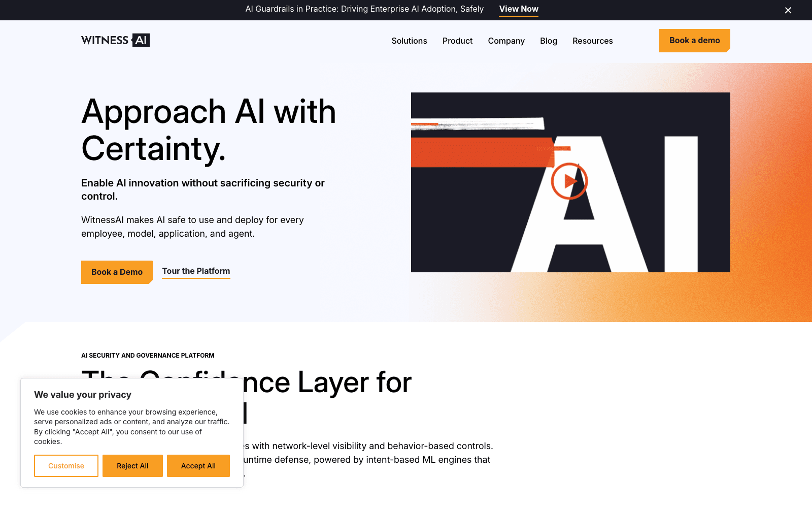Follow the Tour the Platform link
Viewport: 812px width, 508px height.
(x=196, y=271)
